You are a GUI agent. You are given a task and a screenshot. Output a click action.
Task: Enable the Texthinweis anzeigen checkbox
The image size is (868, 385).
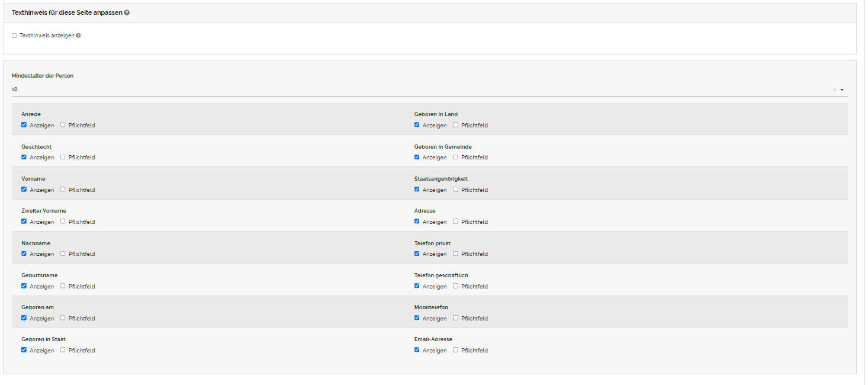click(14, 36)
